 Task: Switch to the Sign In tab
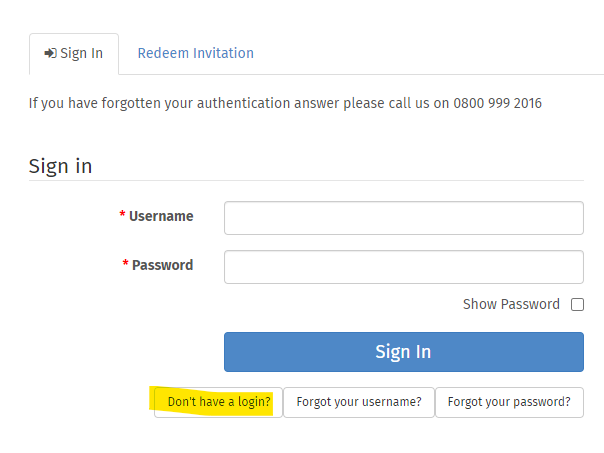pos(74,54)
